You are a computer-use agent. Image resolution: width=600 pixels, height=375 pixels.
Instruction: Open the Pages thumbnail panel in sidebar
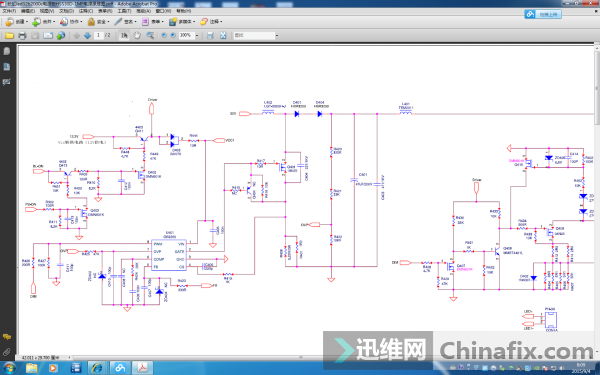(x=7, y=51)
